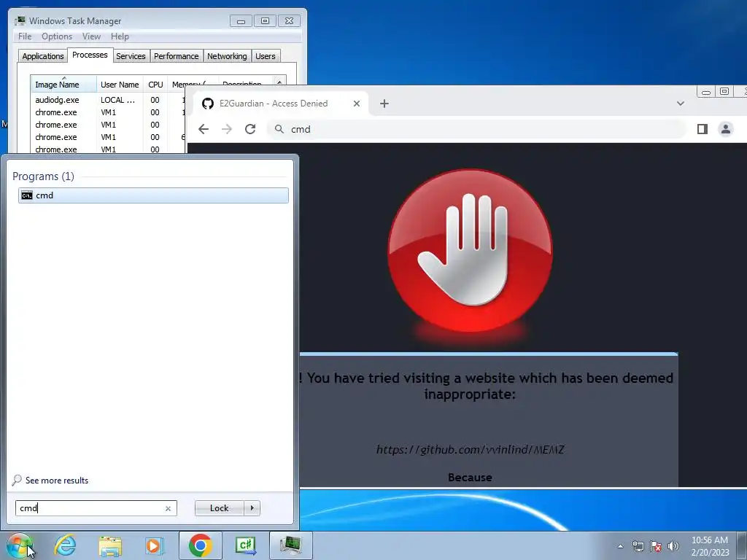The image size is (747, 560).
Task: Click the network status tray icon
Action: click(x=638, y=546)
